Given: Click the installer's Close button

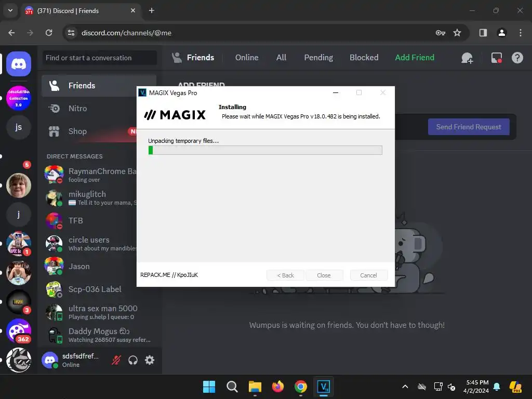Looking at the screenshot, I should coord(324,275).
